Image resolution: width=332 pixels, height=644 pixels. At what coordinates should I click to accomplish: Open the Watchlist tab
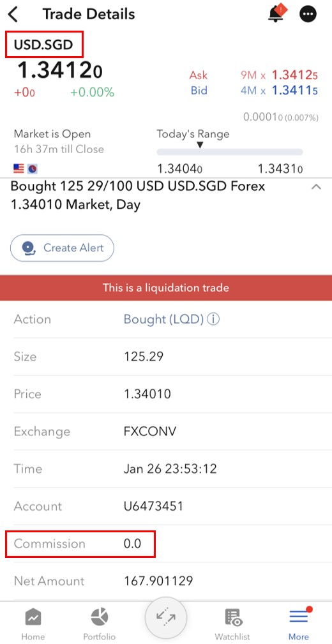(x=232, y=625)
